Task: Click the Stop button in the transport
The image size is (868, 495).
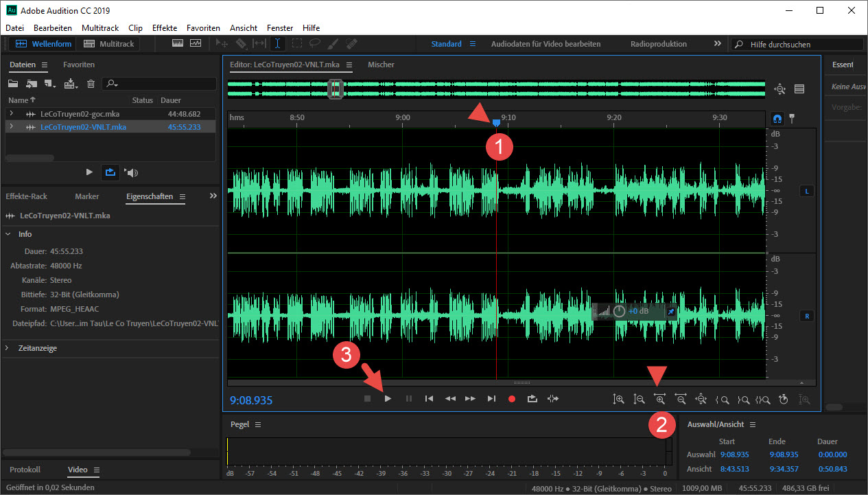Action: [367, 398]
